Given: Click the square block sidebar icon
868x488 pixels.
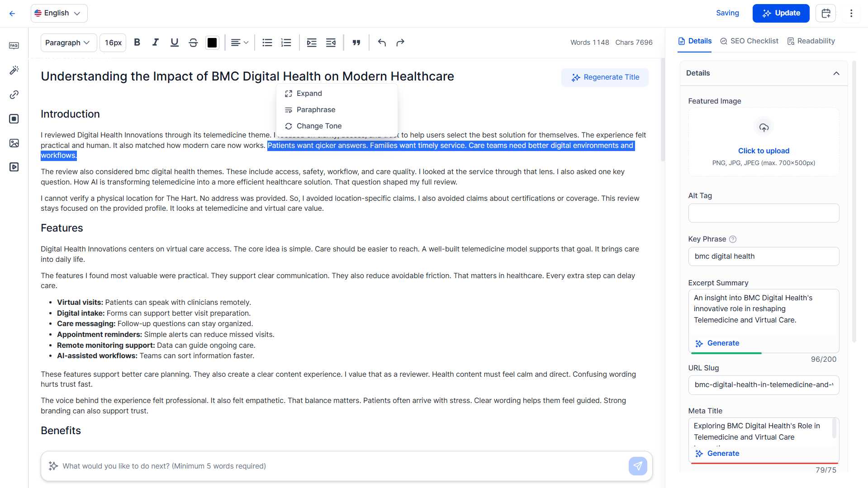Looking at the screenshot, I should [14, 119].
